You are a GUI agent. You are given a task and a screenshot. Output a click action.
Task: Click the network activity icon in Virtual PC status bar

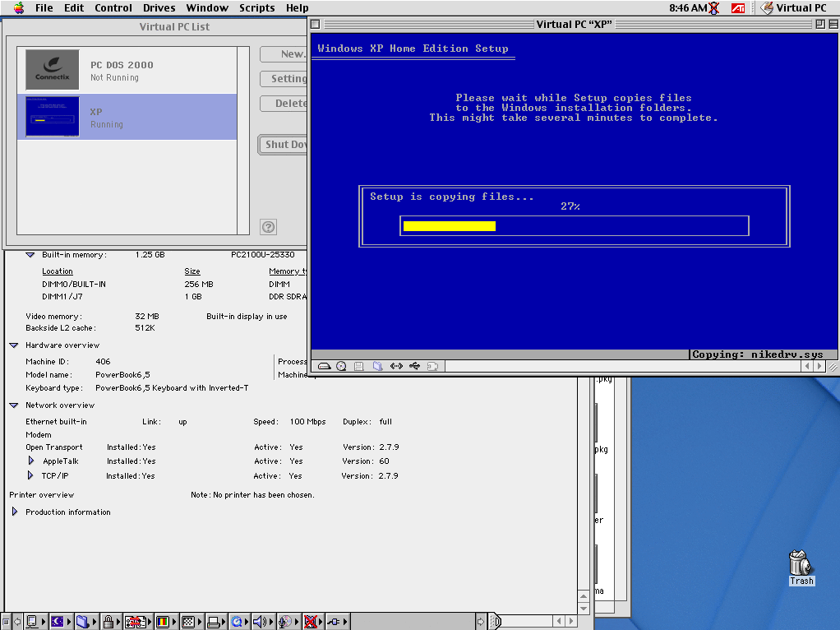[x=396, y=366]
